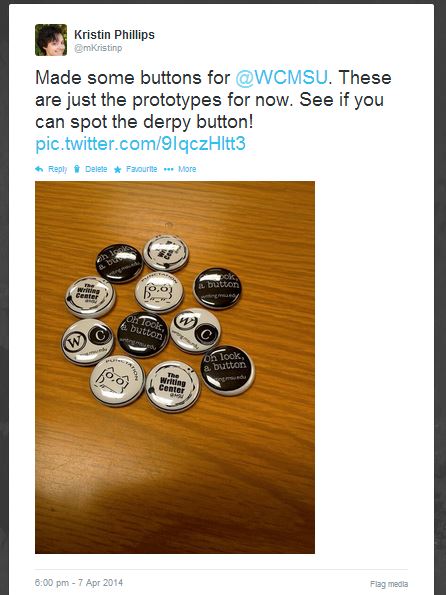The width and height of the screenshot is (446, 595).
Task: Click the Flag media link
Action: (x=389, y=584)
